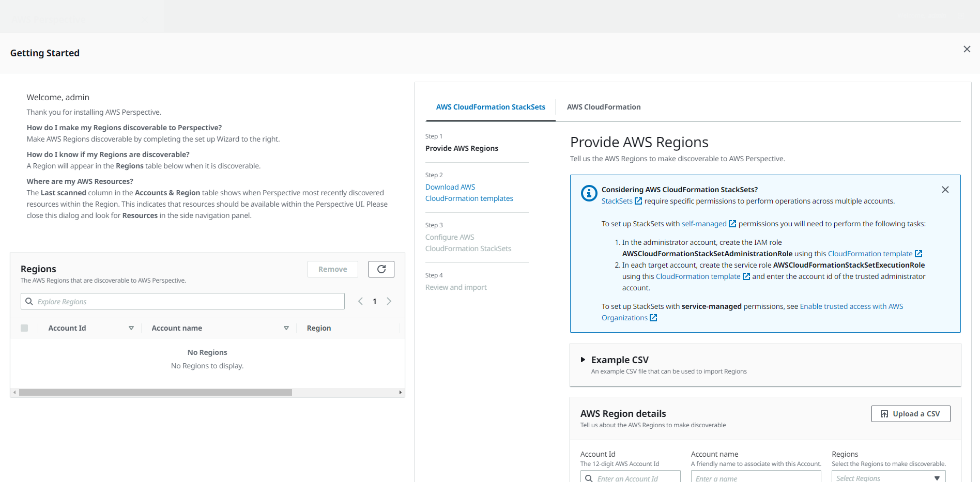The height and width of the screenshot is (482, 980).
Task: Click scrollbar left arrow in Regions table
Action: coord(14,393)
